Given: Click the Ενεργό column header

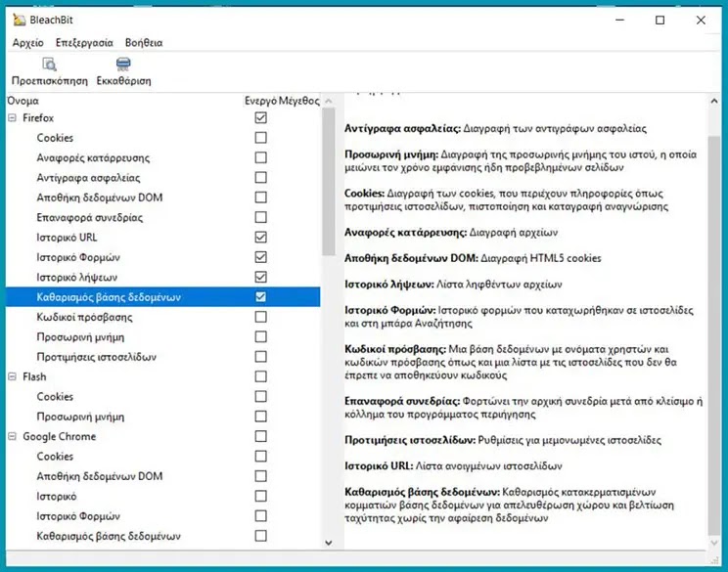Looking at the screenshot, I should [x=260, y=101].
